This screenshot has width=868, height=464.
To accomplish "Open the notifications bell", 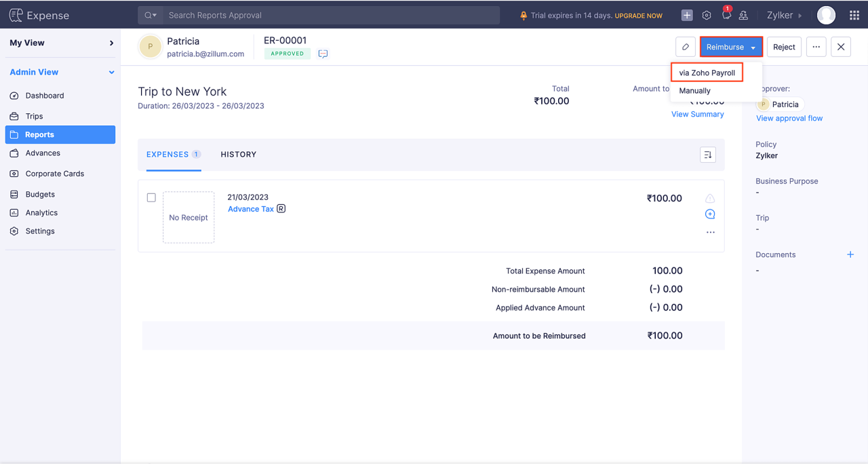I will pos(726,15).
